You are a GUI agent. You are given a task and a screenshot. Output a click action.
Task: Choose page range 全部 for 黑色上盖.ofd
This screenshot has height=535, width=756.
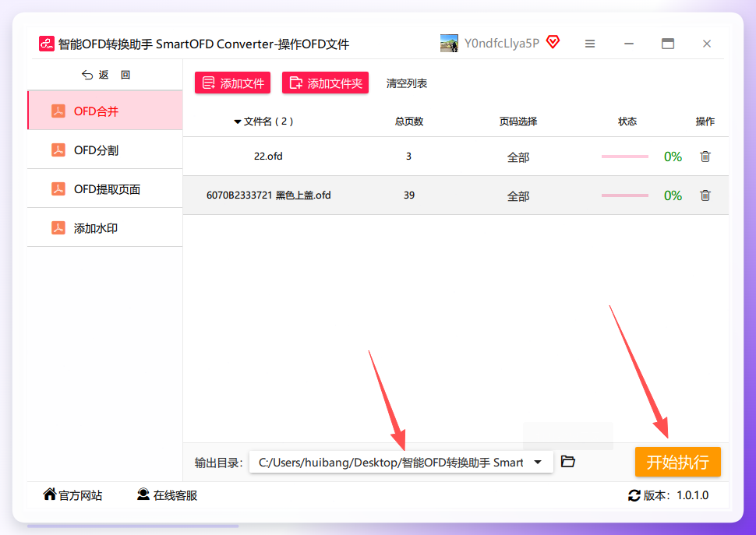tap(518, 196)
